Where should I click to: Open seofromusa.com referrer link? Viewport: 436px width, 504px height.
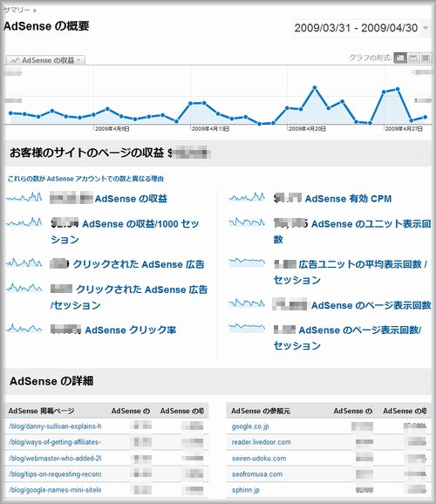(x=257, y=474)
